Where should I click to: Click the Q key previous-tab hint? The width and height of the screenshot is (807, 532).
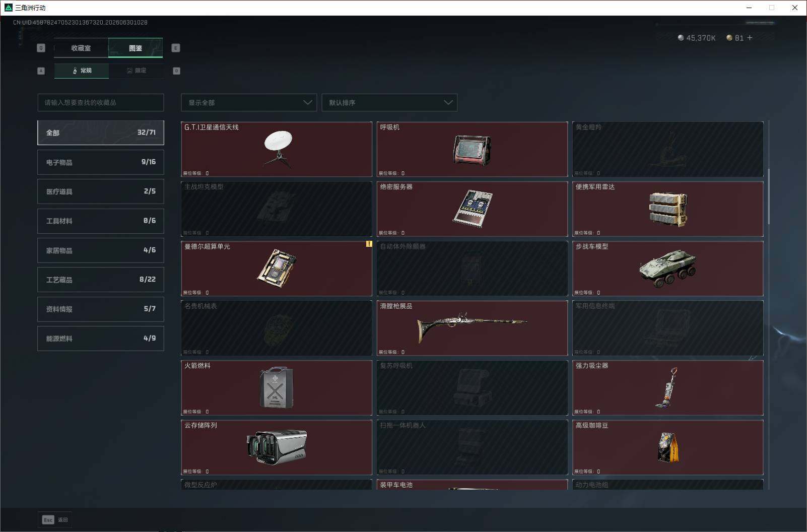[41, 48]
